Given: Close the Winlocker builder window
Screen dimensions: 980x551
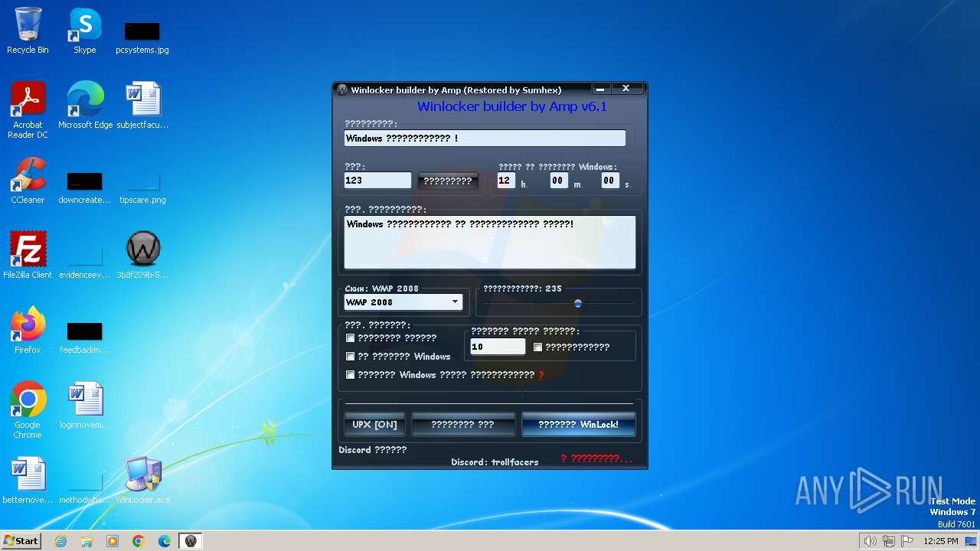Looking at the screenshot, I should click(626, 89).
